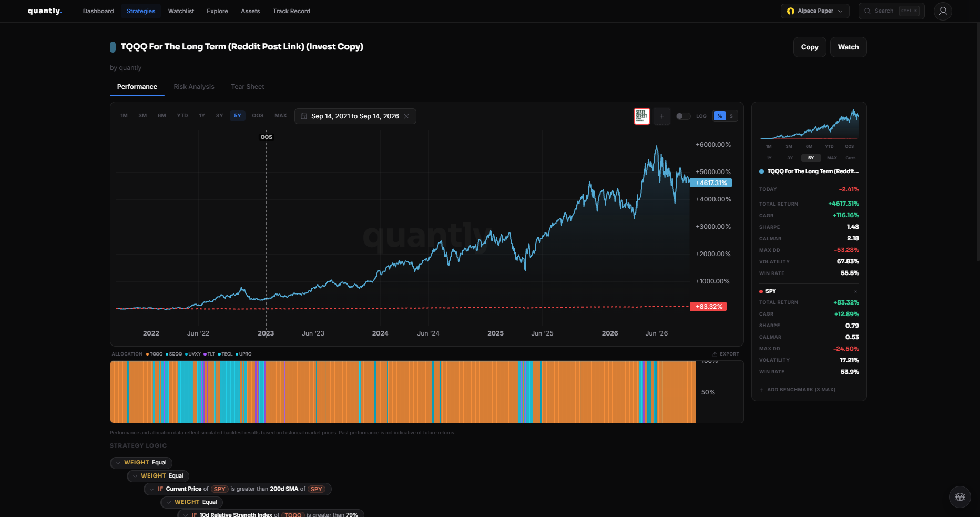980x517 pixels.
Task: Click the +4617.31% value label on chart
Action: [711, 183]
